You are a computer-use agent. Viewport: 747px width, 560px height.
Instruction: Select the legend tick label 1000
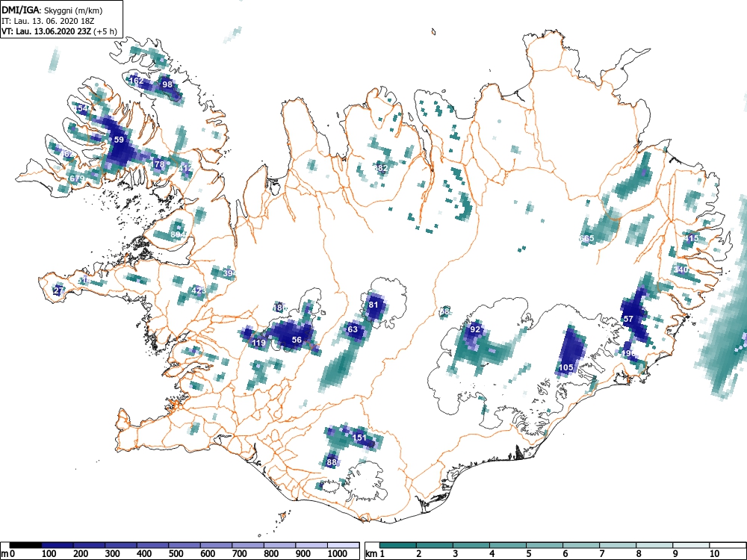(x=338, y=554)
